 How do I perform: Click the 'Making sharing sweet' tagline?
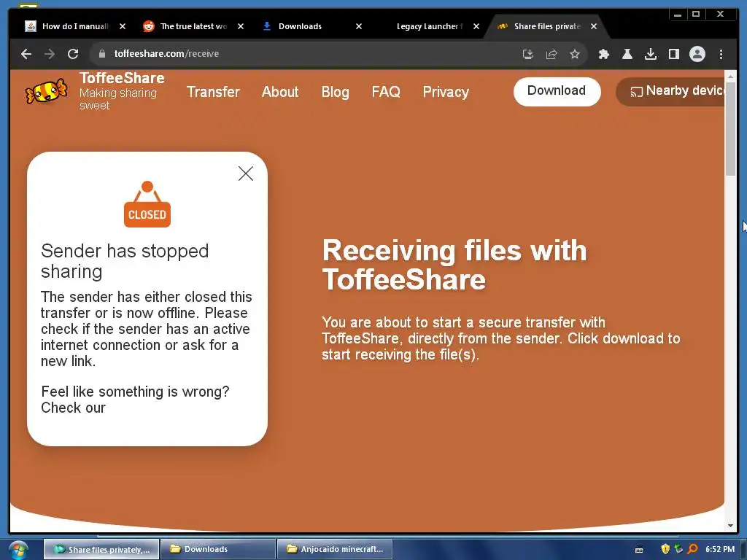[x=117, y=99]
